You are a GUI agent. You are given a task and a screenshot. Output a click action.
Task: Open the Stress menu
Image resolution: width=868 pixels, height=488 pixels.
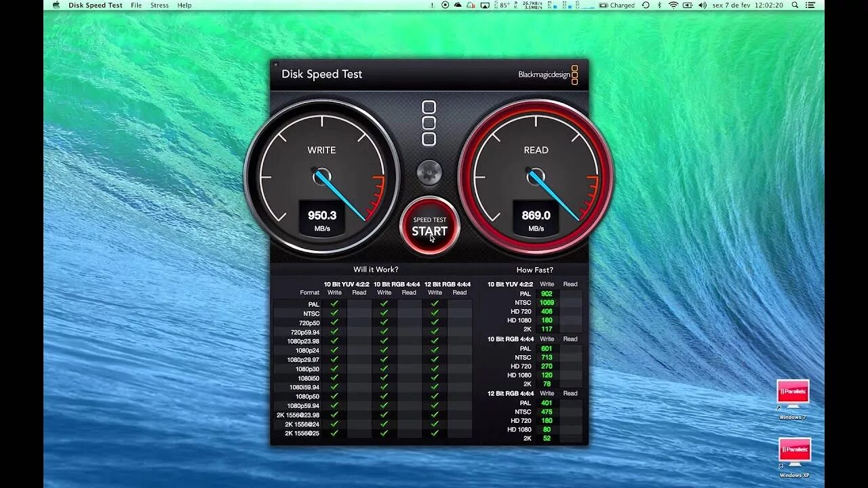[159, 5]
